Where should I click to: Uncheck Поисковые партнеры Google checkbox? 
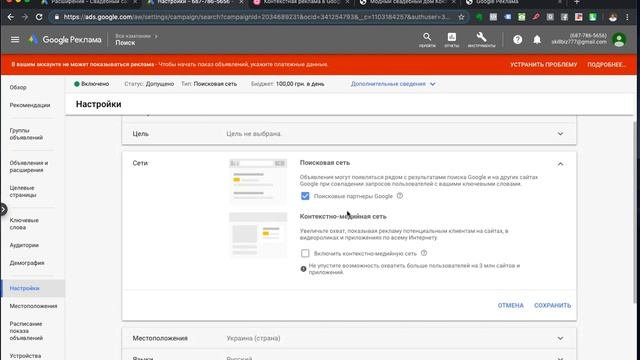point(305,196)
